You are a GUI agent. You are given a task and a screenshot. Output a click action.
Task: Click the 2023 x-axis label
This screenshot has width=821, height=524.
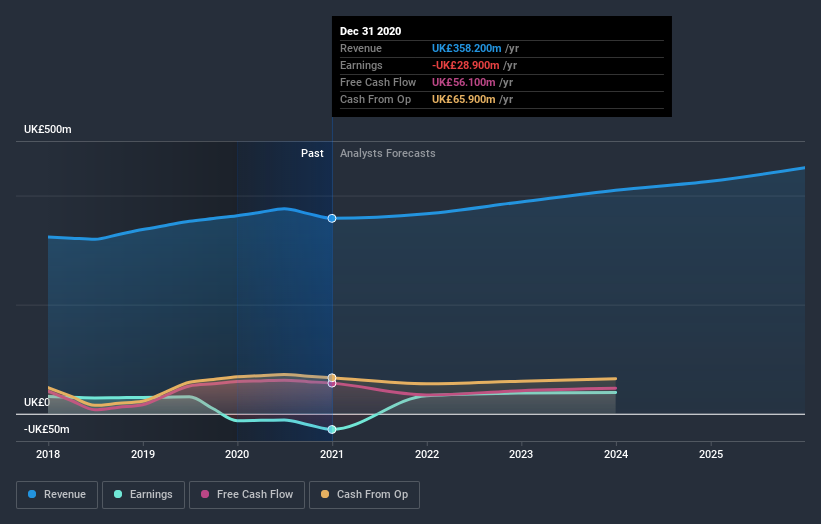521,454
